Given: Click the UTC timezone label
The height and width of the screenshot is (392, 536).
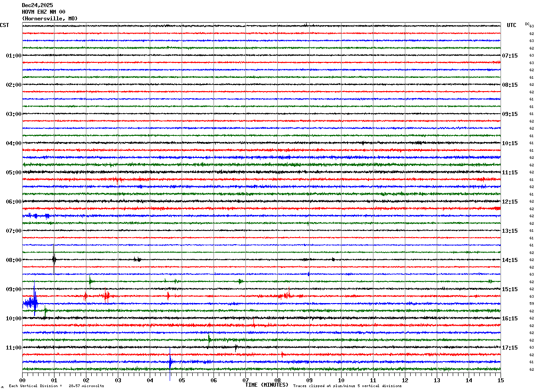Looking at the screenshot, I should coord(512,25).
